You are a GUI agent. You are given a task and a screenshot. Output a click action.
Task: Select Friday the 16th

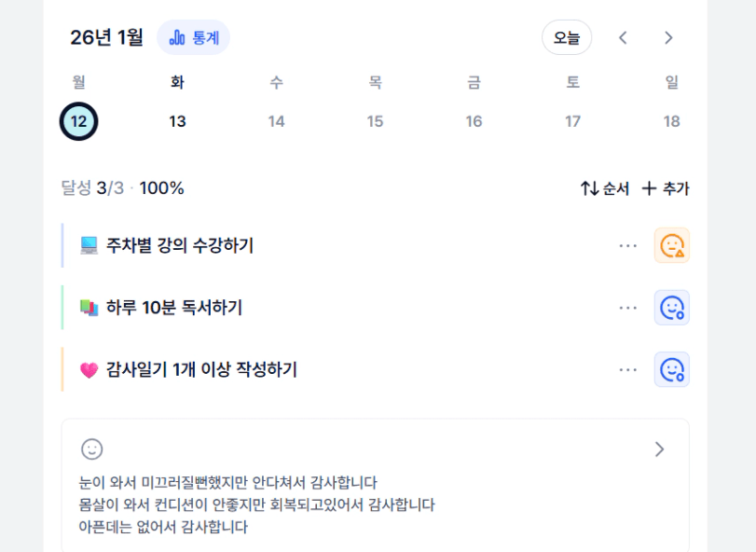coord(474,121)
